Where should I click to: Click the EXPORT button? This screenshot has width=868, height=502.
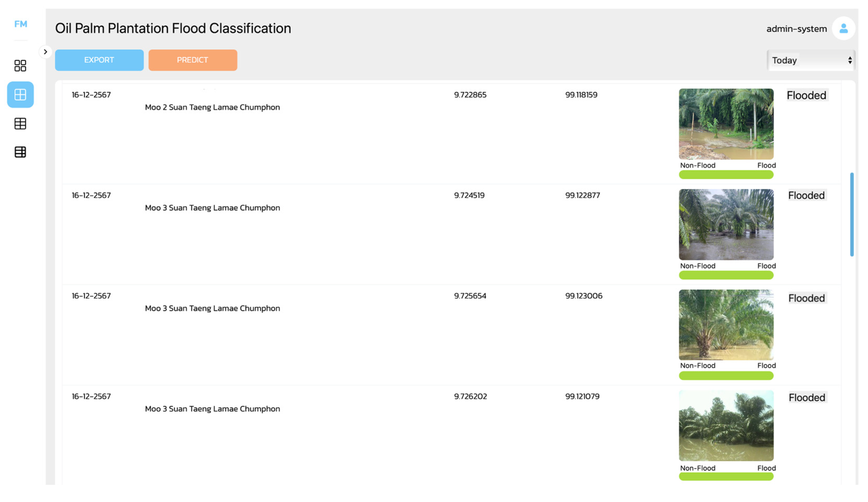click(99, 60)
